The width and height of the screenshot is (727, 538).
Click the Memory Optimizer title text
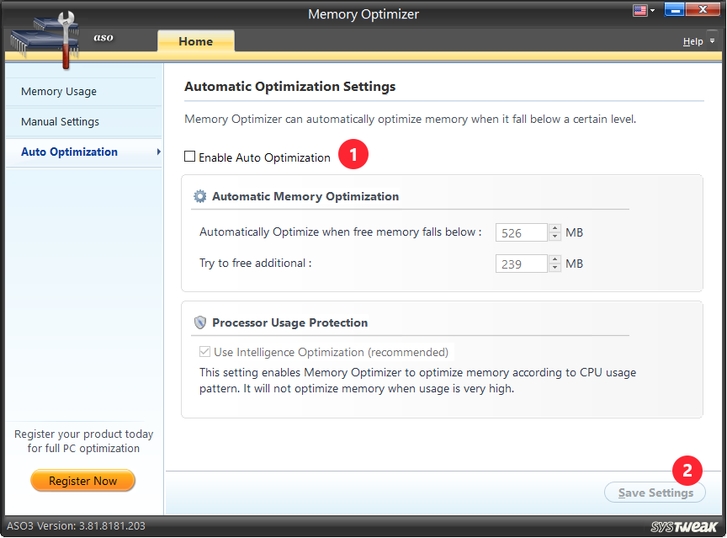(x=364, y=14)
